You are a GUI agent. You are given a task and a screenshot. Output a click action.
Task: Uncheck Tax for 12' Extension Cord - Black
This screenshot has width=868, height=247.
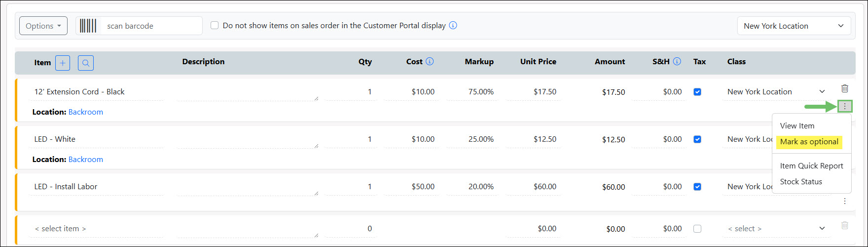pyautogui.click(x=697, y=92)
